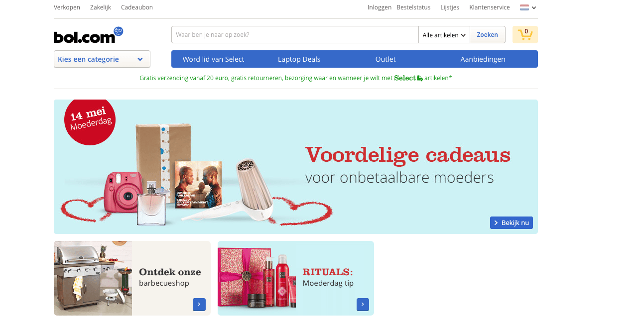Click the arrow button on Rituals banner
Viewport: 644px width, 327px height.
pos(363,304)
